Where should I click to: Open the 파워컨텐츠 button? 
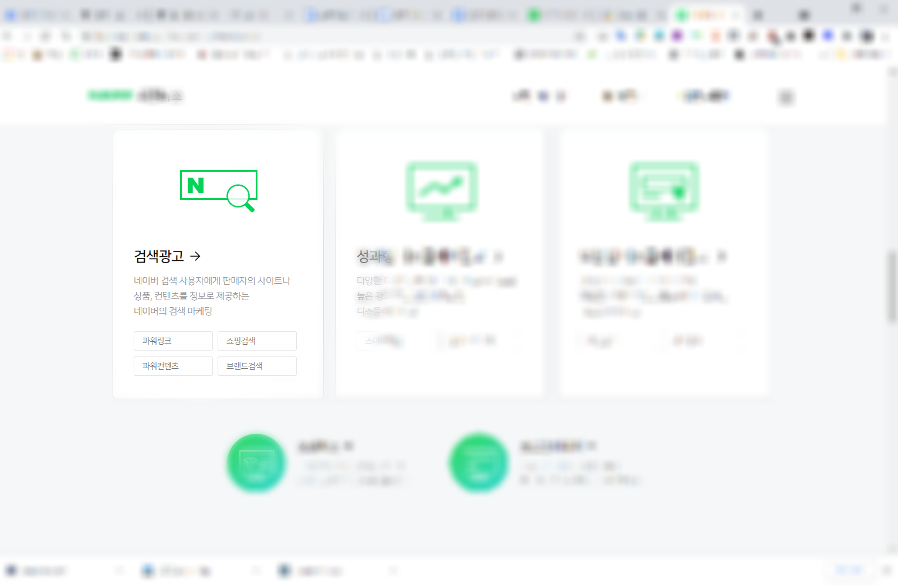click(173, 366)
